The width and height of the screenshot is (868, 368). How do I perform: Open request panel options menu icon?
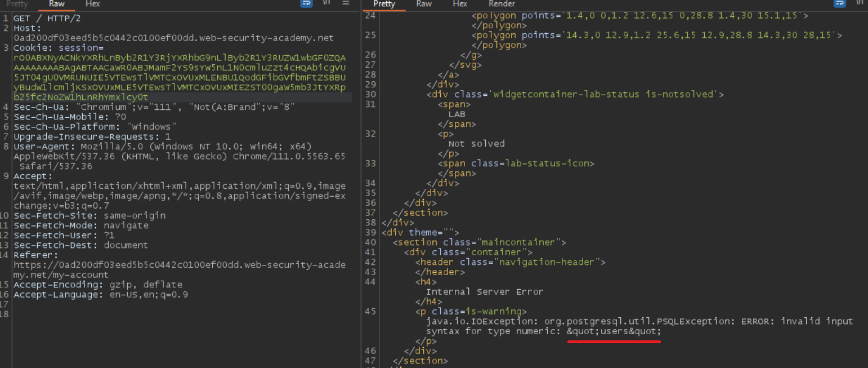347,3
